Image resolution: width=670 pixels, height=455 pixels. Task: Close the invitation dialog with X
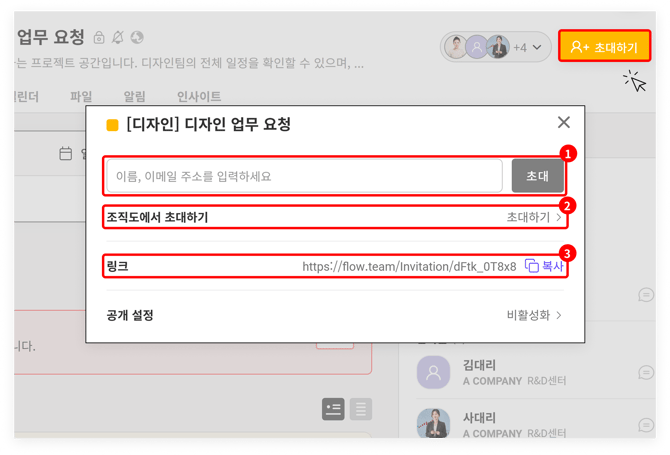coord(564,122)
